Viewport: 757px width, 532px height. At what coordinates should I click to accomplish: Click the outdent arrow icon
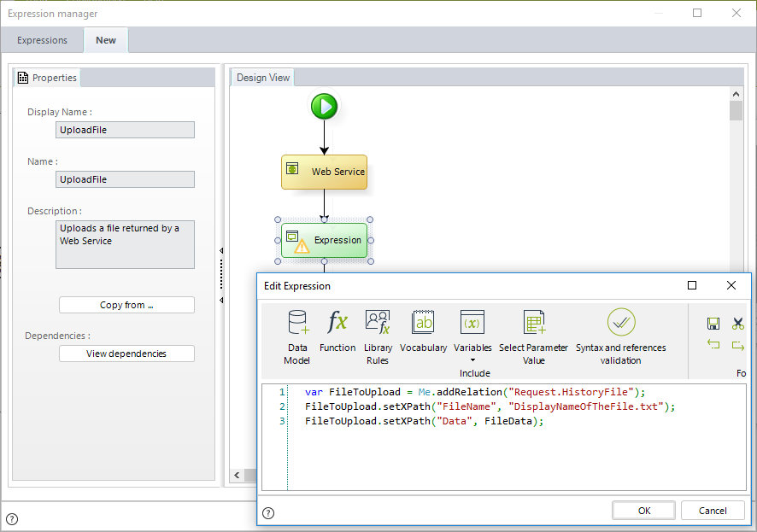click(713, 344)
